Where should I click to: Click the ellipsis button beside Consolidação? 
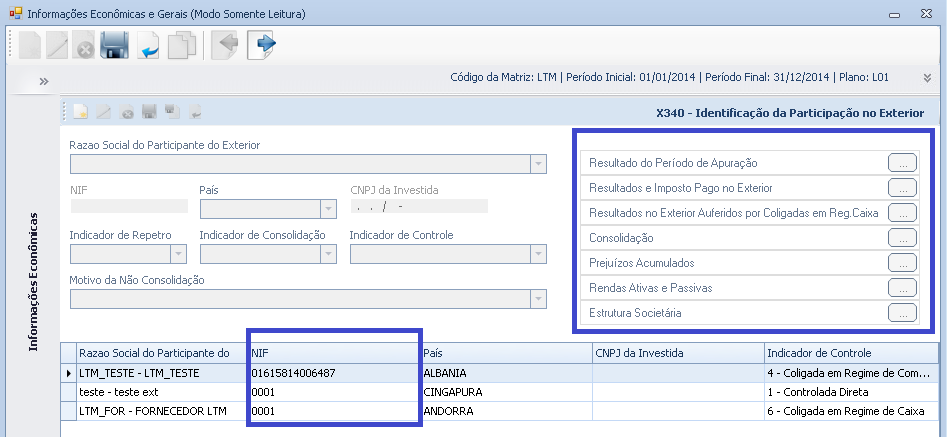902,238
